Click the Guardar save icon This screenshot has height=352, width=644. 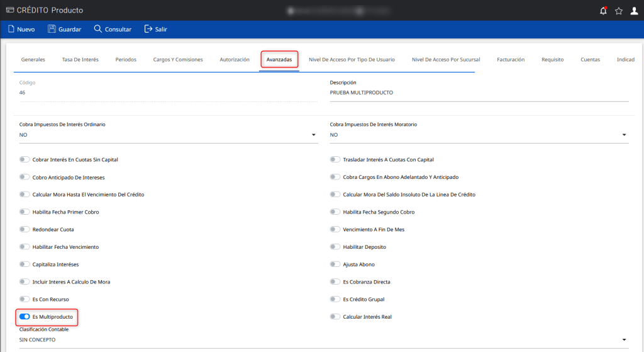52,29
